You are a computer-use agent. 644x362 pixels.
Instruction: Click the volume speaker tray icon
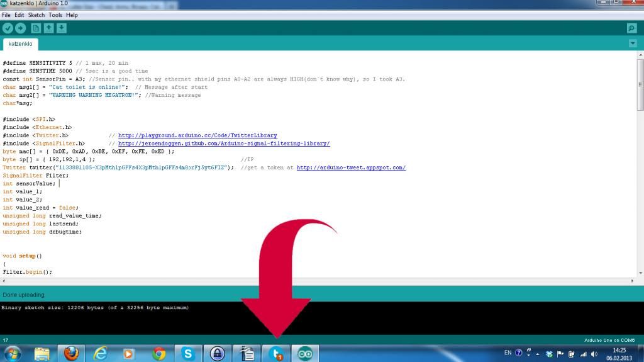(x=594, y=354)
